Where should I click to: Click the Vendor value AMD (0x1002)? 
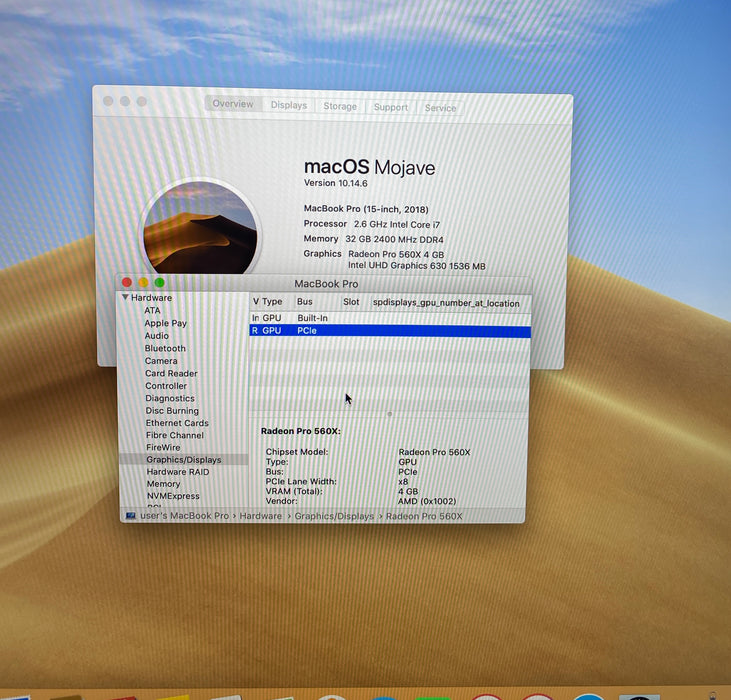[x=427, y=501]
